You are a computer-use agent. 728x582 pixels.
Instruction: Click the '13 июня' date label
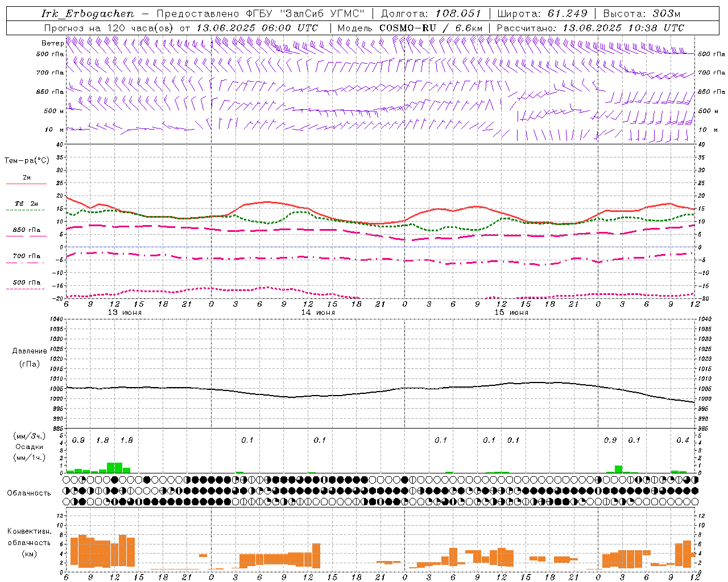(125, 313)
